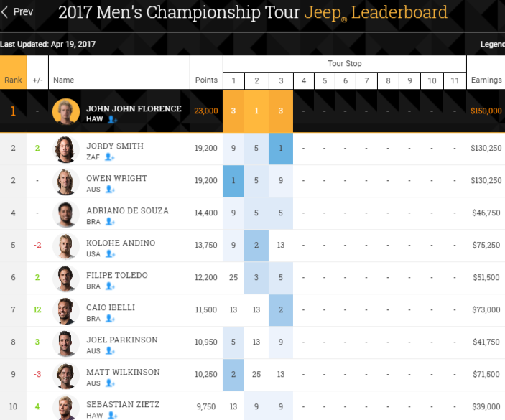Image resolution: width=505 pixels, height=420 pixels.
Task: Open Sebastian Zietz's name link
Action: pyautogui.click(x=124, y=404)
